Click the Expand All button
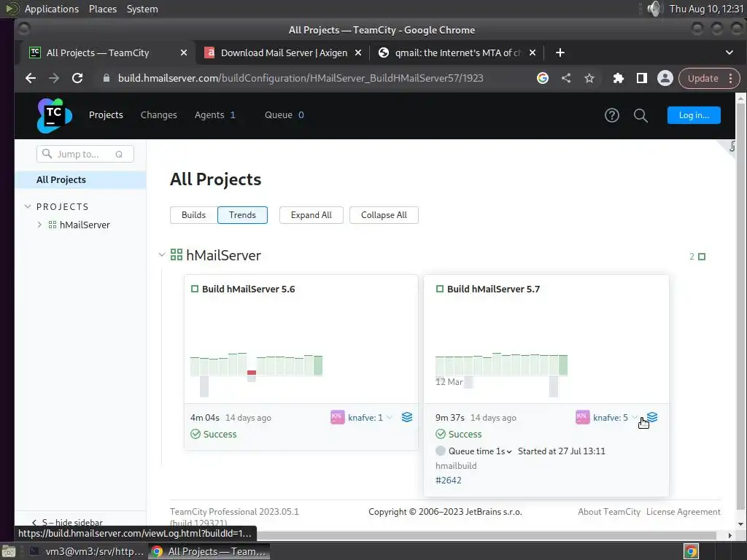747x560 pixels. click(x=311, y=215)
